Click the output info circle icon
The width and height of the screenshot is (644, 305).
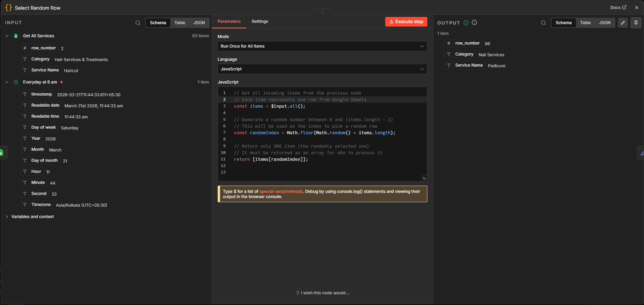[x=474, y=22]
